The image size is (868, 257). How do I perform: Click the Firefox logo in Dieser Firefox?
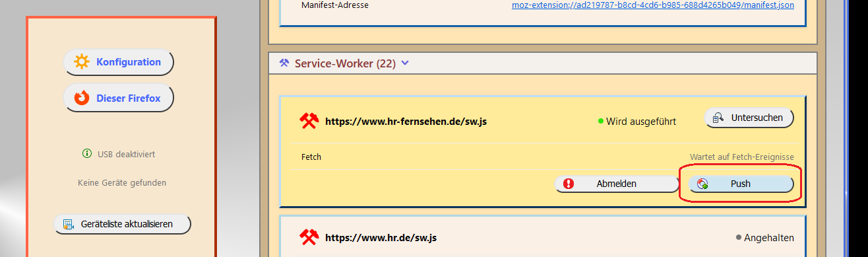click(x=82, y=98)
